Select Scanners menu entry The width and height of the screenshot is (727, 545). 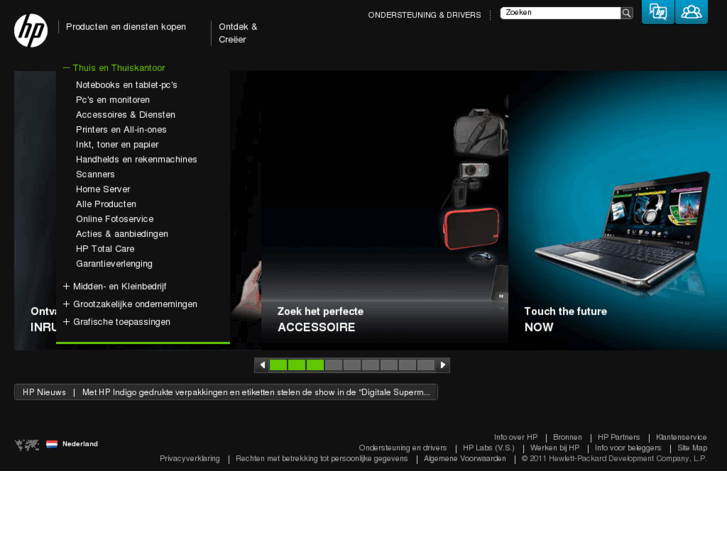point(95,174)
